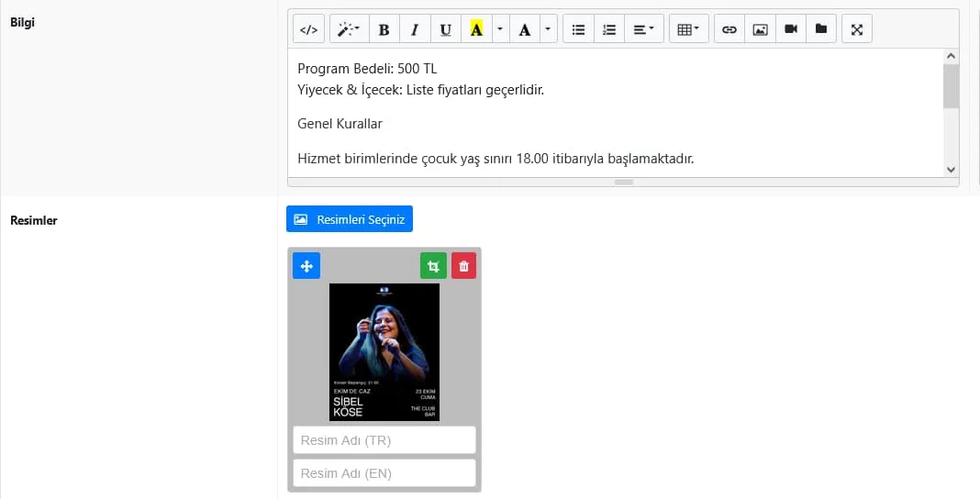
Task: Open paragraph alignment dropdown
Action: [x=644, y=29]
